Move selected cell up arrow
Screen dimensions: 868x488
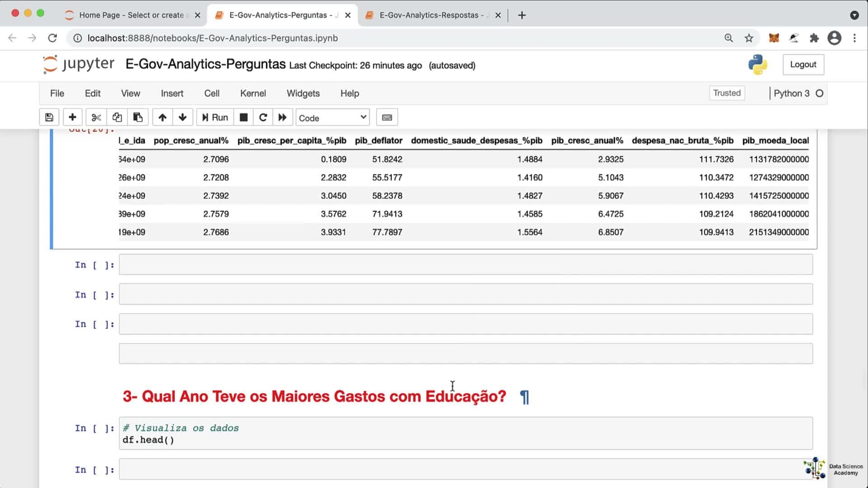pos(162,117)
